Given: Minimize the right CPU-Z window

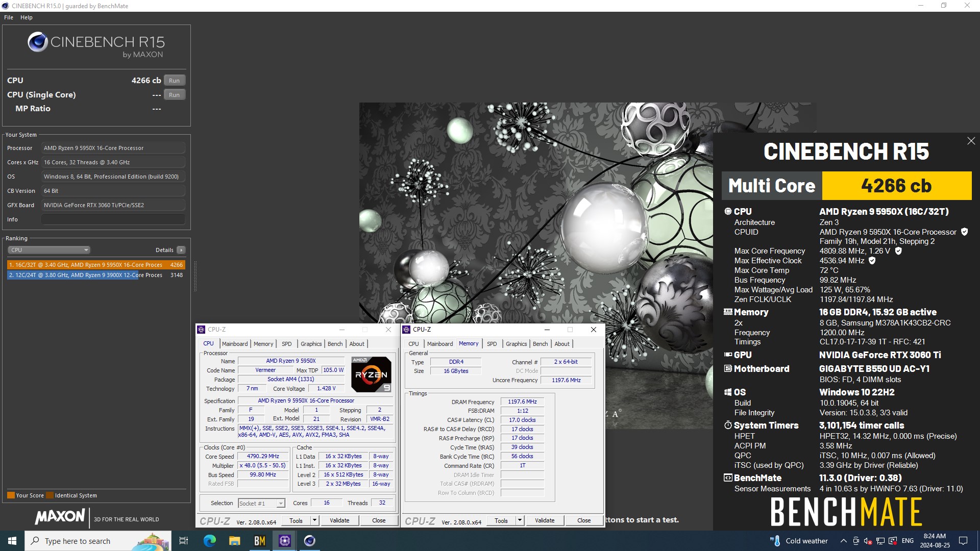Looking at the screenshot, I should click(547, 330).
